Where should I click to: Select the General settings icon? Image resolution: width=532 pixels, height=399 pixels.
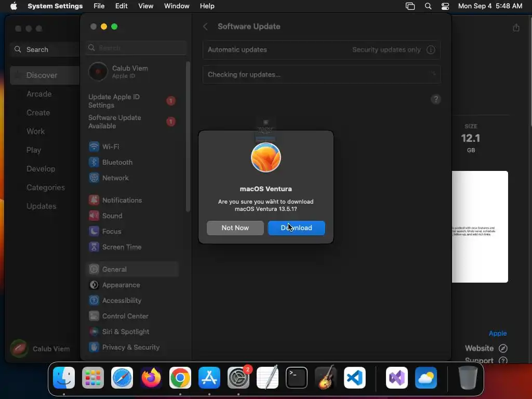tap(94, 270)
